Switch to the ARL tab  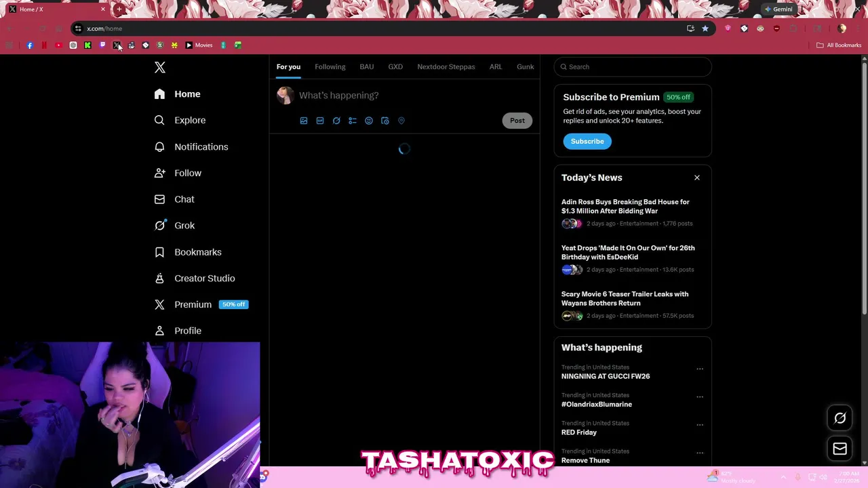pyautogui.click(x=496, y=66)
